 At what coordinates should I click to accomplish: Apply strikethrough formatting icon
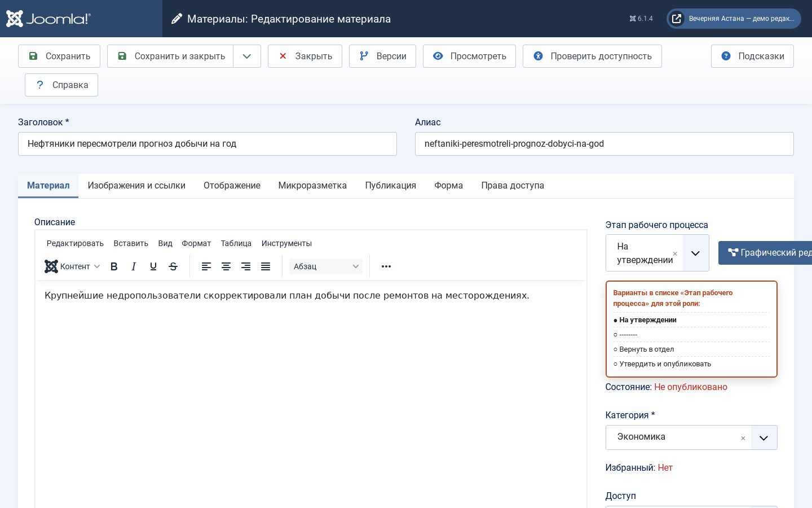tap(173, 266)
